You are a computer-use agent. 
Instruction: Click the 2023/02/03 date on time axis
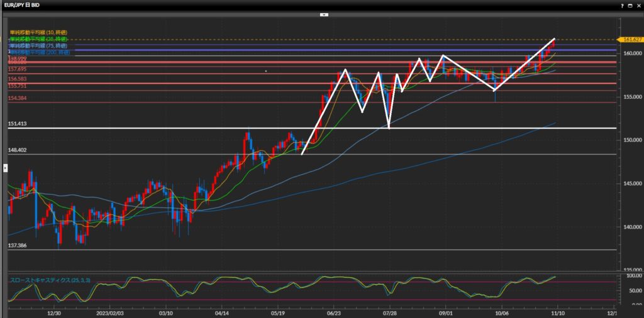coord(110,312)
